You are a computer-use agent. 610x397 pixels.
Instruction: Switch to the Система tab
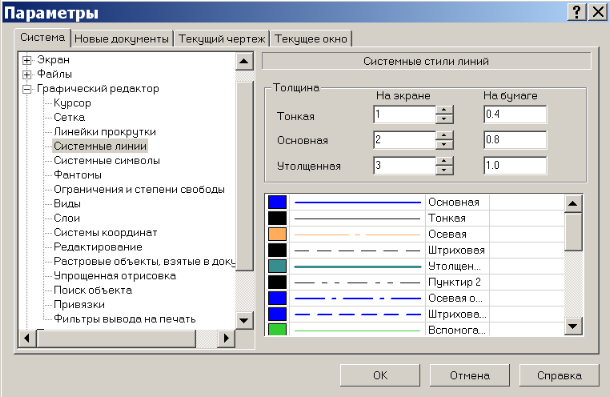tap(42, 37)
